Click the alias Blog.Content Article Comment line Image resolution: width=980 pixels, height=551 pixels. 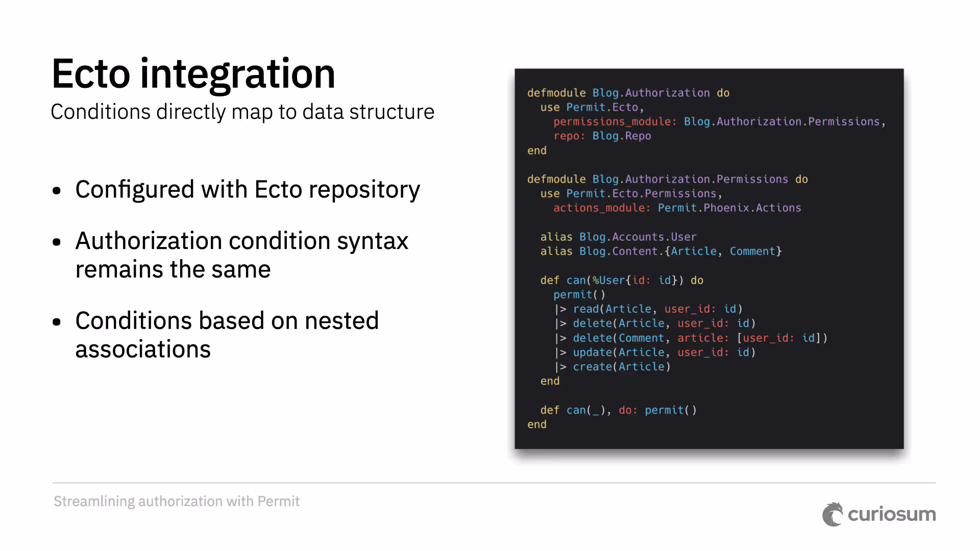coord(660,251)
